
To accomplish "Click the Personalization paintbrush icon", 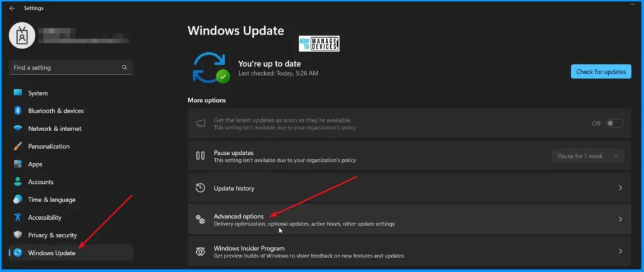I will click(x=18, y=146).
